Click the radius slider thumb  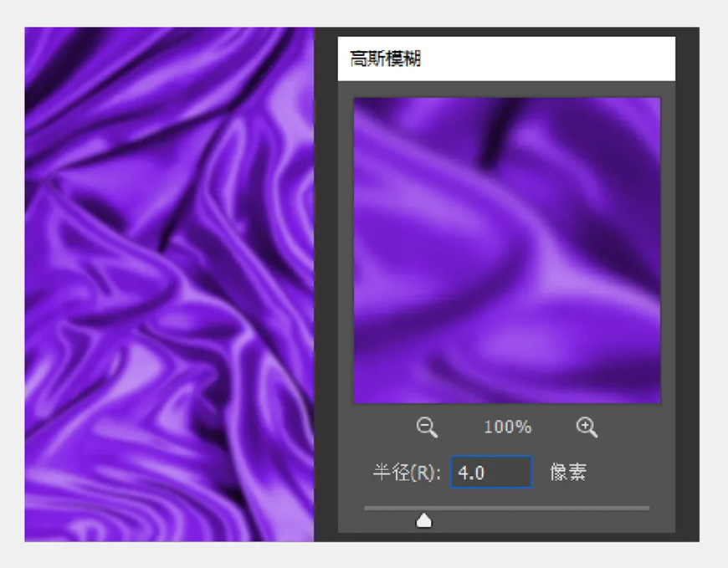[423, 519]
